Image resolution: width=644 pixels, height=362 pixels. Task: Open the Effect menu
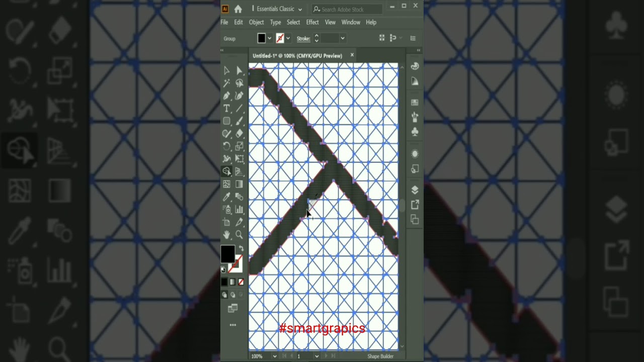coord(312,22)
